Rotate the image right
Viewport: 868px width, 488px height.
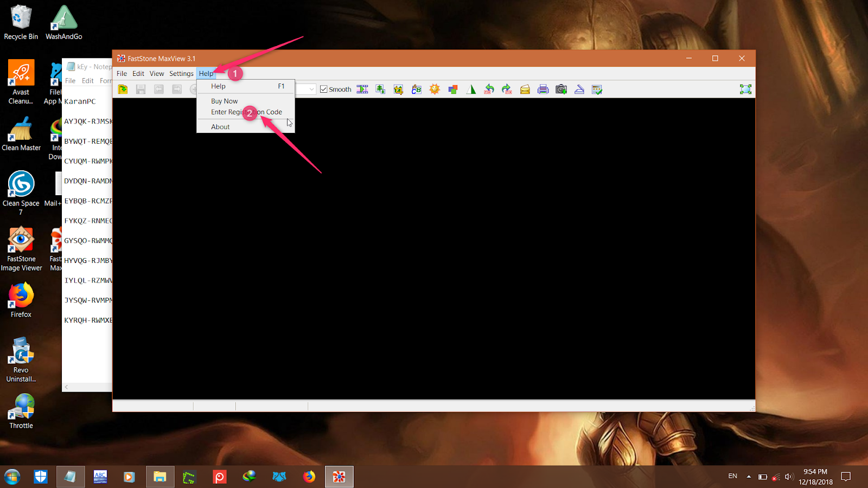point(507,89)
